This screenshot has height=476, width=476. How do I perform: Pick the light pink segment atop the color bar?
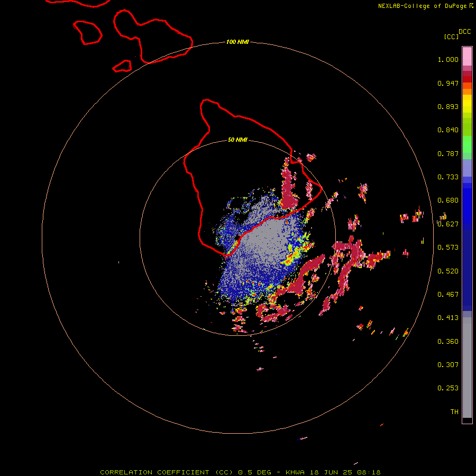[467, 57]
